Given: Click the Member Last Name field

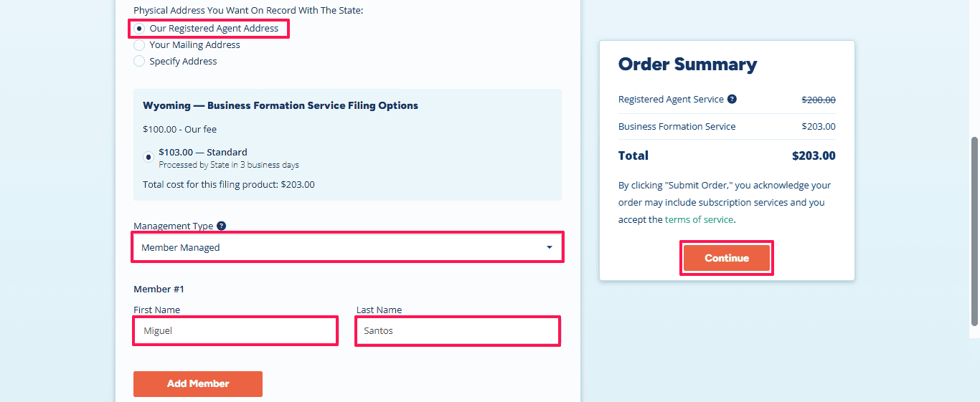Looking at the screenshot, I should click(x=458, y=331).
